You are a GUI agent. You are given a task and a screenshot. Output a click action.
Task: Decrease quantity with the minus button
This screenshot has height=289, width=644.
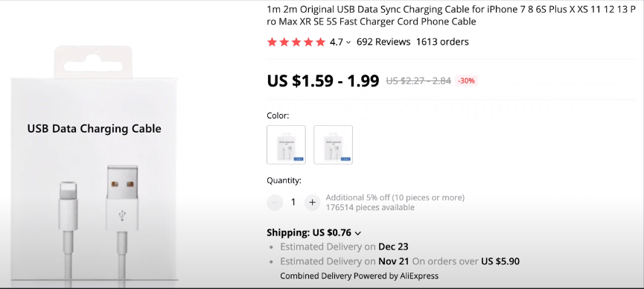coord(275,203)
